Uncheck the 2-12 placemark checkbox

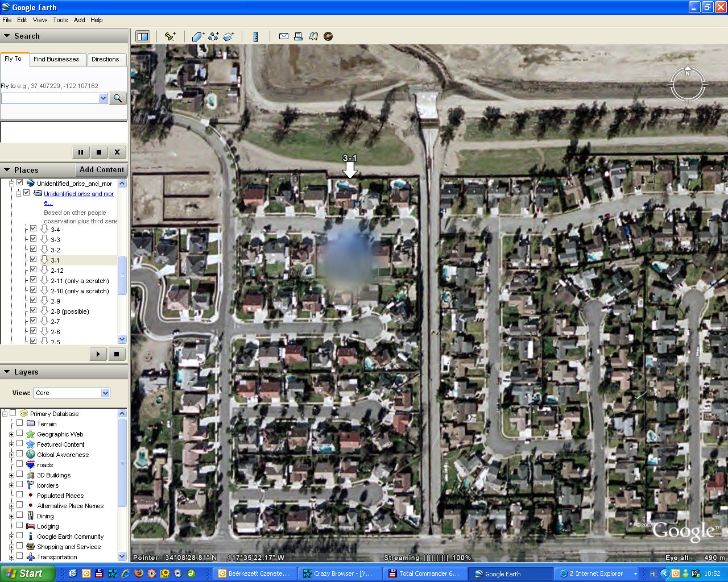pyautogui.click(x=33, y=269)
